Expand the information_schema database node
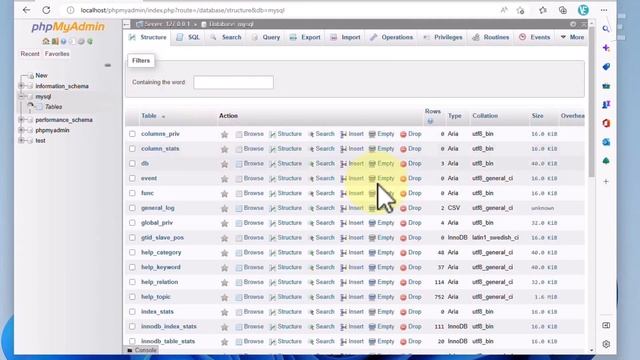The image size is (640, 360). [x=21, y=86]
